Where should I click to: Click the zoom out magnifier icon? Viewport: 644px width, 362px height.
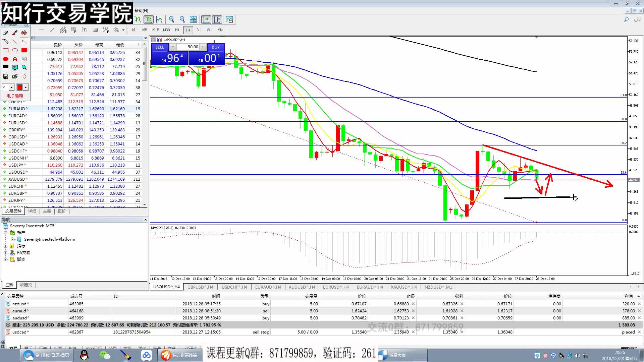(182, 19)
